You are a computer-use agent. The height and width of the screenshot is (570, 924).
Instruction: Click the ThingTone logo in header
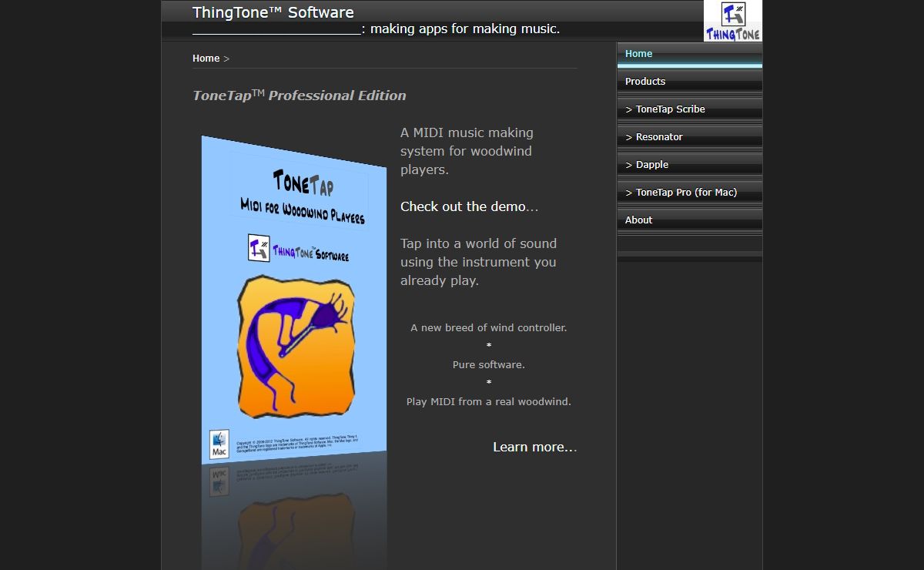coord(732,21)
